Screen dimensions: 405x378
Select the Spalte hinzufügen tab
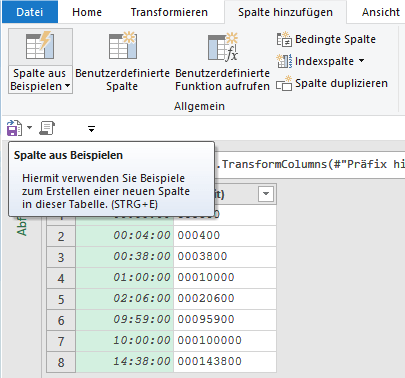pos(285,12)
